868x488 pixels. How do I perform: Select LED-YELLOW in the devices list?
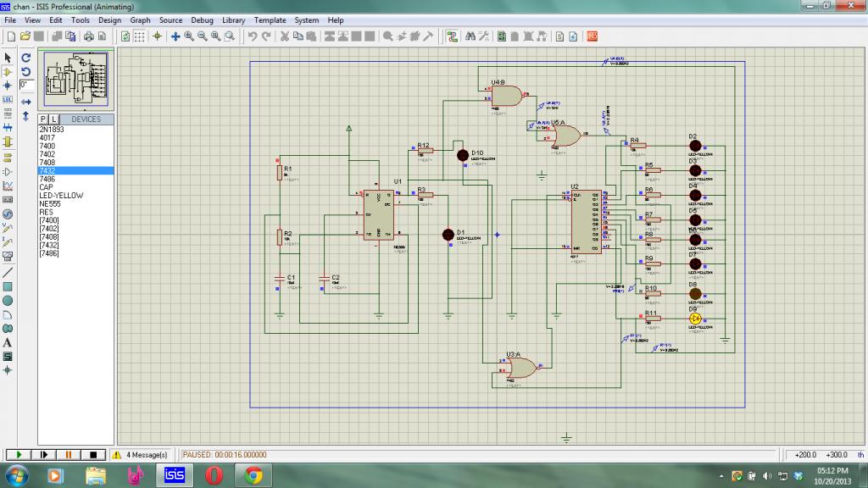61,195
